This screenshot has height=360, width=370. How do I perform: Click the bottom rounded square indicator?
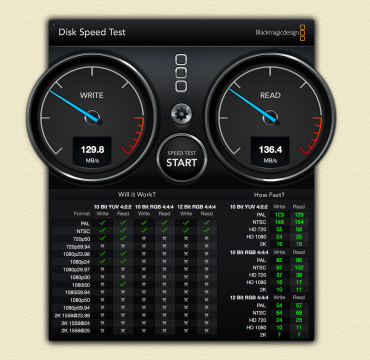click(x=181, y=86)
